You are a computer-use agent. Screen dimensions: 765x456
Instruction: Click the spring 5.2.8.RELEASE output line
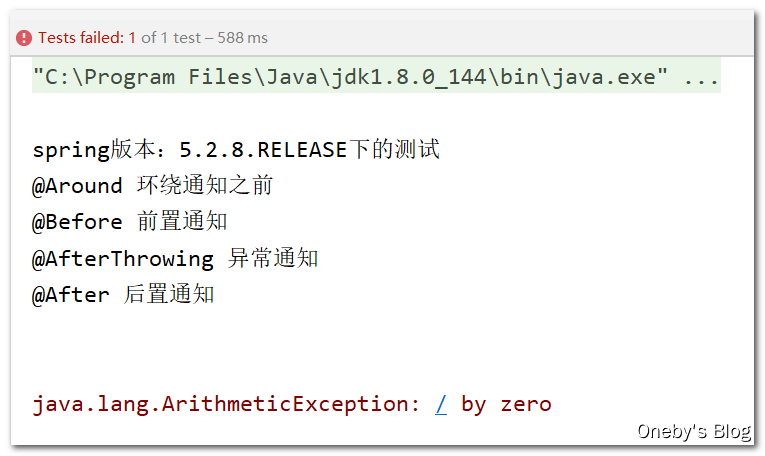point(236,149)
